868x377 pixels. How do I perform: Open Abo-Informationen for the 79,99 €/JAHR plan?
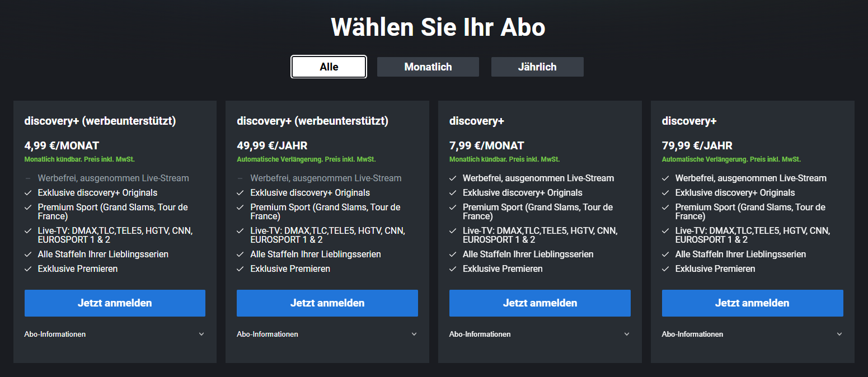click(x=752, y=334)
